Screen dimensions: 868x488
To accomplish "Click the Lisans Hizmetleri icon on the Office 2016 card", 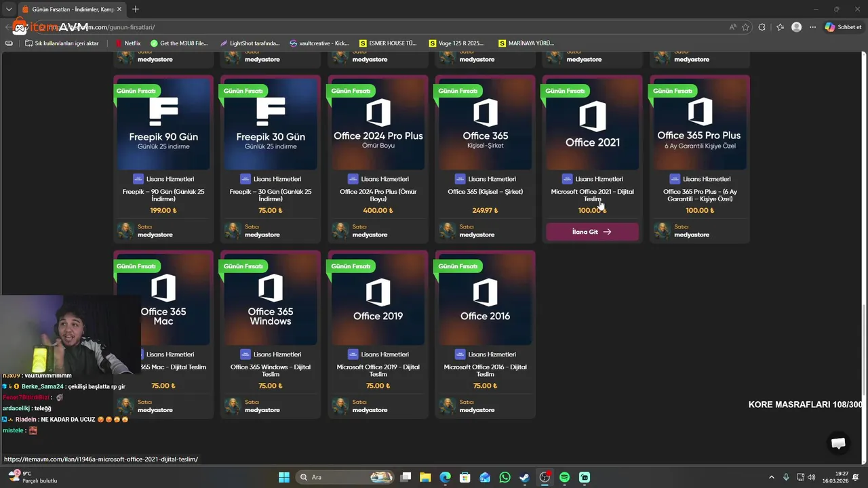I will [460, 354].
